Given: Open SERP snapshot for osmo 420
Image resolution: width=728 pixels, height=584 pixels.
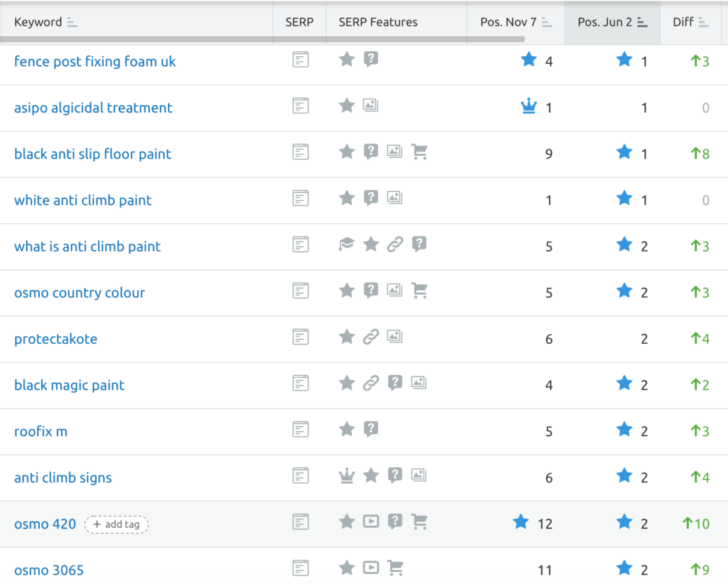Looking at the screenshot, I should [301, 522].
